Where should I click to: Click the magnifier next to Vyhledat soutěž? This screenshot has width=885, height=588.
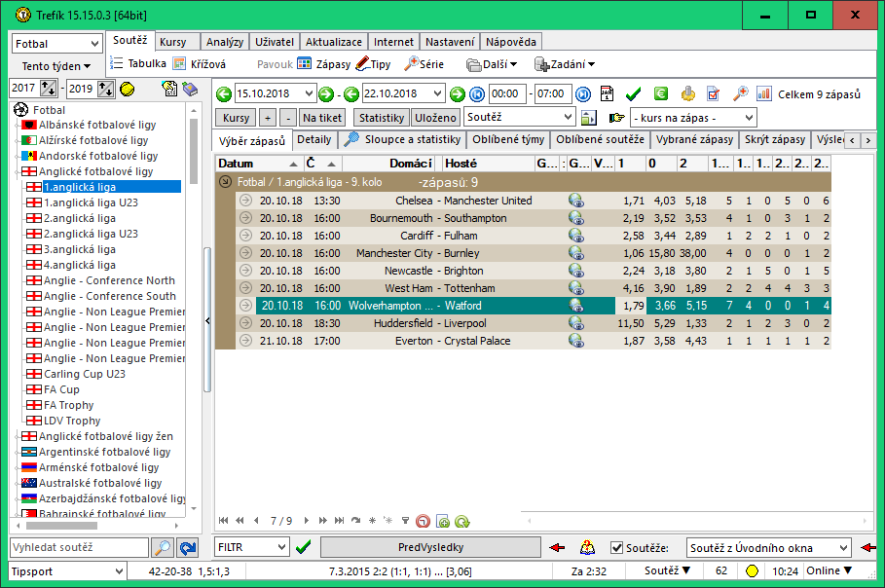(x=163, y=547)
